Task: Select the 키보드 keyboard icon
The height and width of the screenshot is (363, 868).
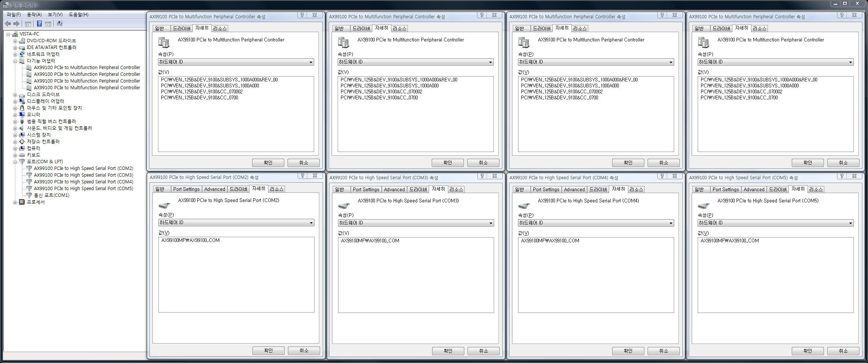Action: 22,155
